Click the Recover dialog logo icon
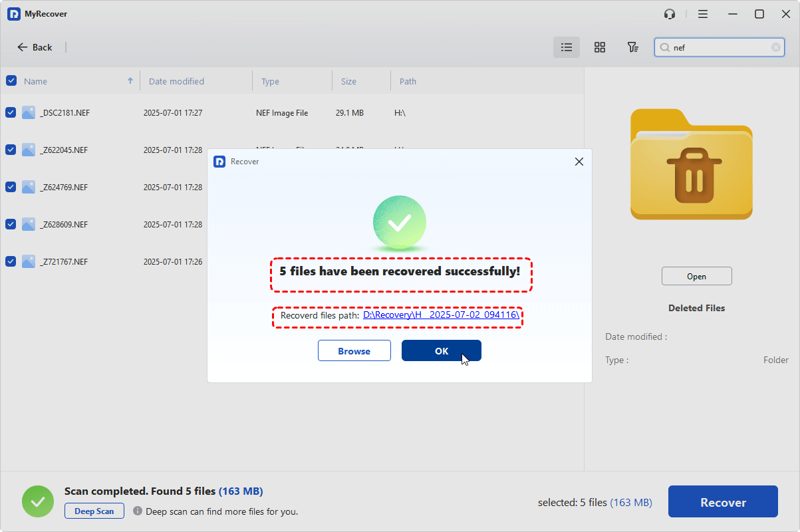Screen dimensions: 800x532 point(219,162)
